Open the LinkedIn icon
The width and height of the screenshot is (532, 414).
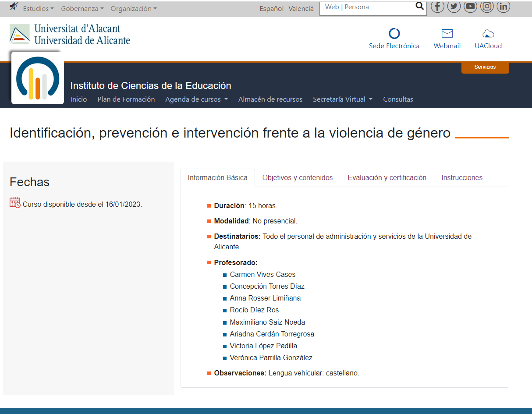(504, 7)
